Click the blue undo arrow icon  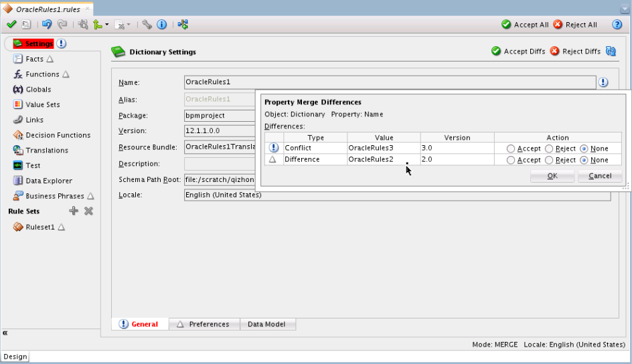coord(47,25)
